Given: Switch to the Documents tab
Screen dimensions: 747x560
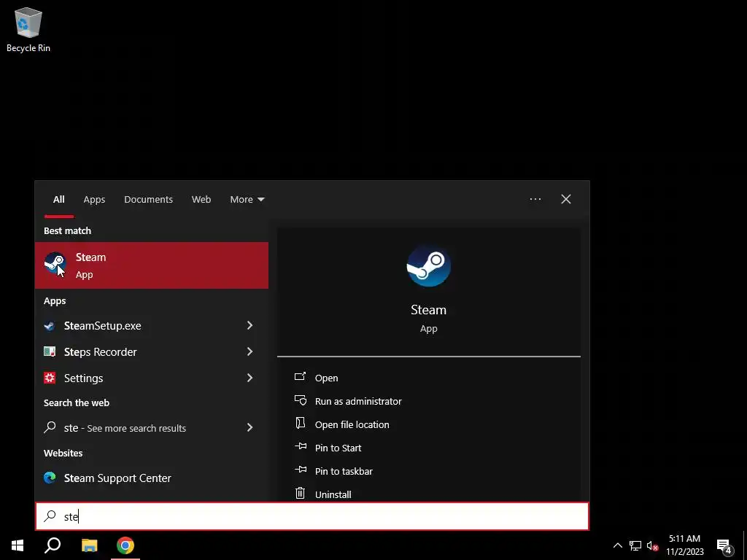Looking at the screenshot, I should [x=148, y=200].
